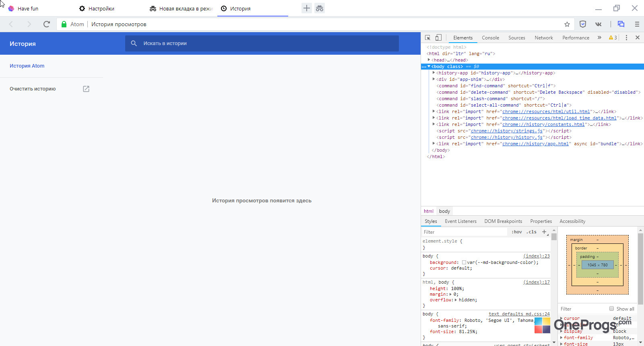Open new incognito tab icon
The width and height of the screenshot is (644, 346).
(320, 8)
